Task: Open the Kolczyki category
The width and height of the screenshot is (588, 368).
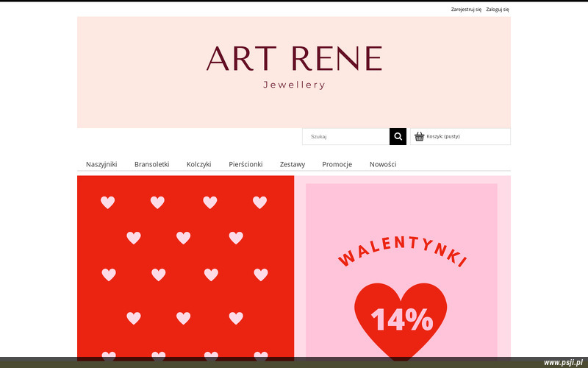Action: [198, 164]
